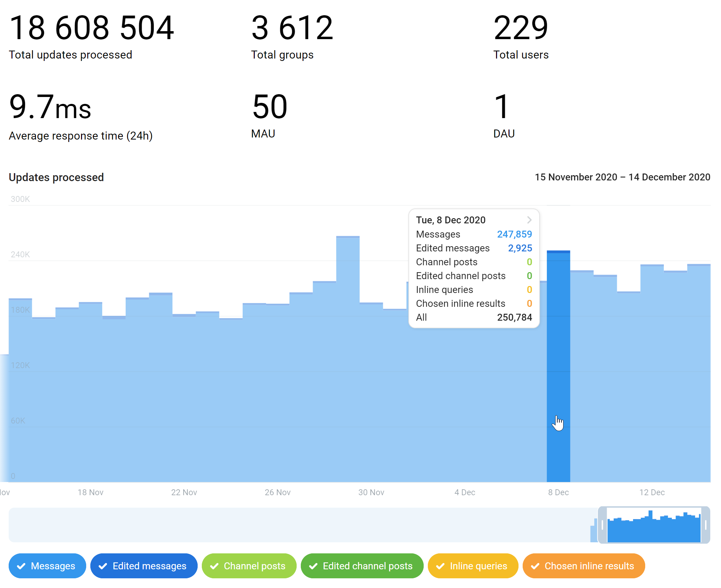Expand tooltip using the chevron arrow
Screen dimensions: 721x588
click(529, 220)
